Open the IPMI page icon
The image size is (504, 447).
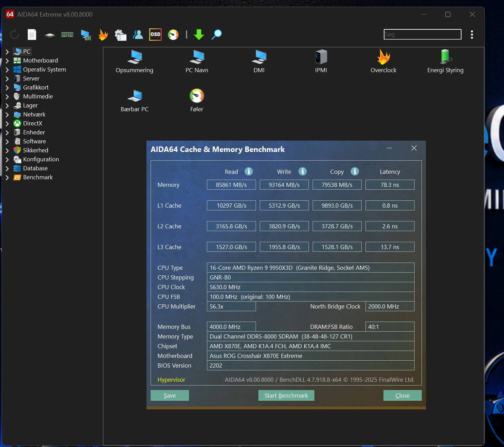point(321,61)
